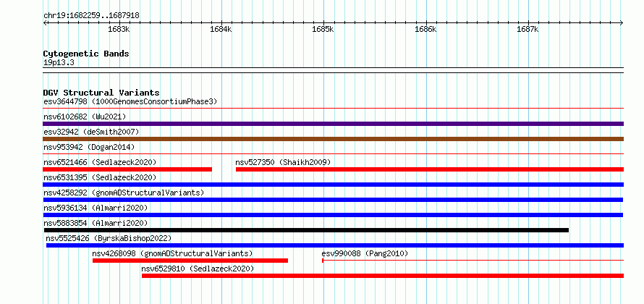
Task: Click the nsv6521466 (Sedlazeck2020) label
Action: pos(100,162)
